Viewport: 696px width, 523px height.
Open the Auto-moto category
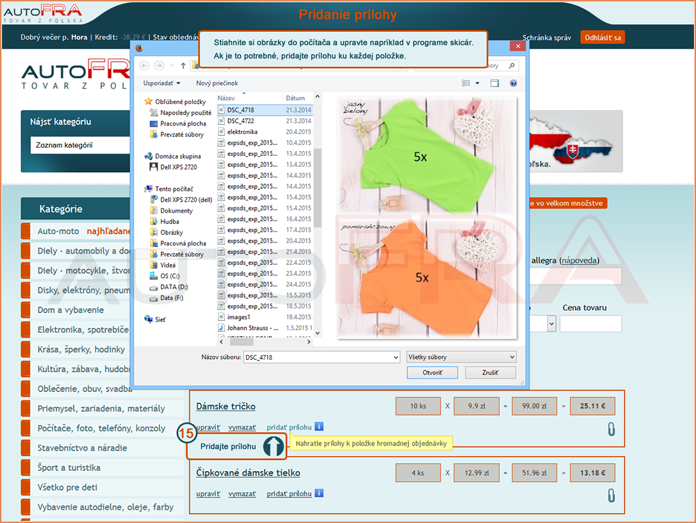(58, 231)
